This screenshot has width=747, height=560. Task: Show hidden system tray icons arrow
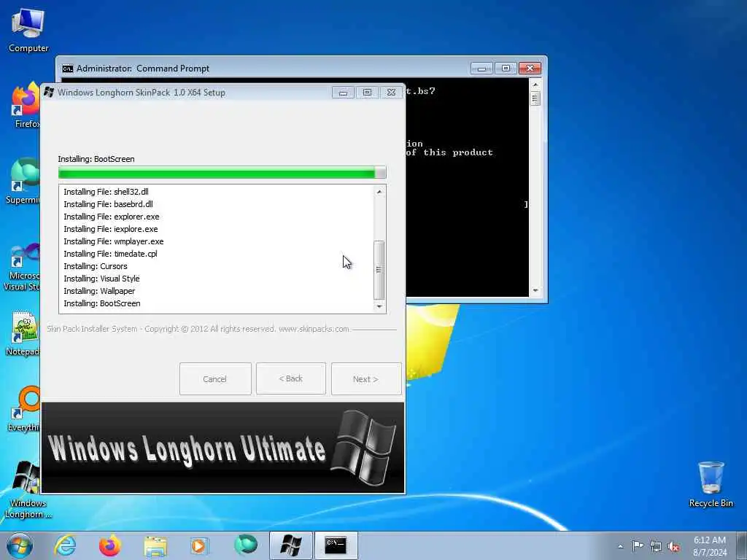tap(620, 547)
